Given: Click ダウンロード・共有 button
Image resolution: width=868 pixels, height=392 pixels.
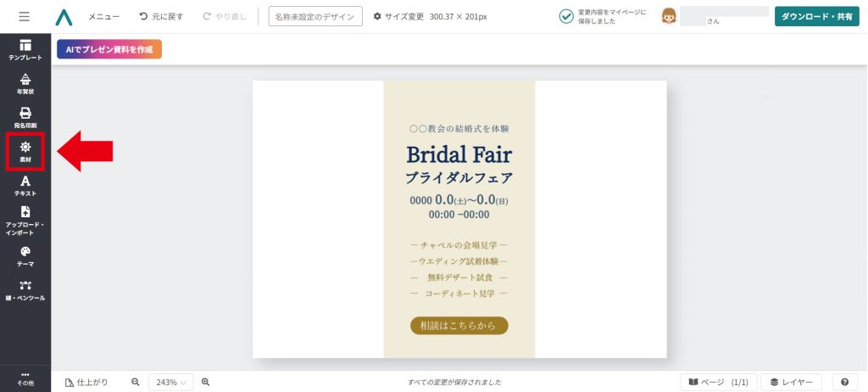Looking at the screenshot, I should tap(817, 17).
